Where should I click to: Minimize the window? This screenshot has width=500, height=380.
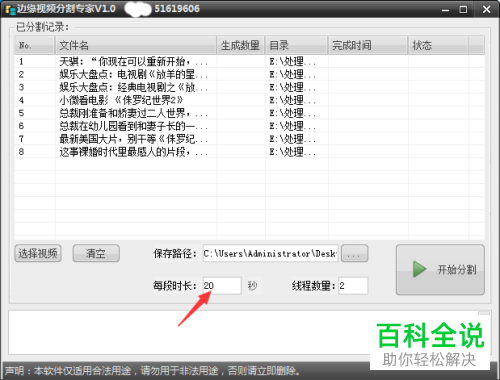point(445,10)
